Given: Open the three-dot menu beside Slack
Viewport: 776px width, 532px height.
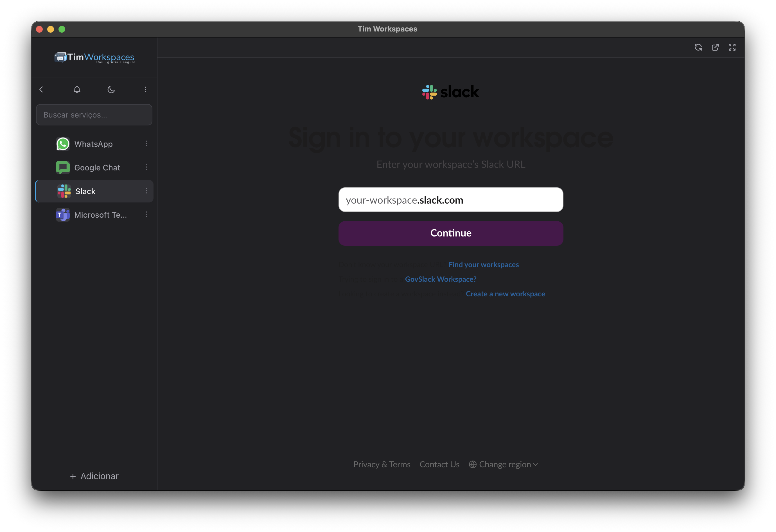Looking at the screenshot, I should coord(146,191).
